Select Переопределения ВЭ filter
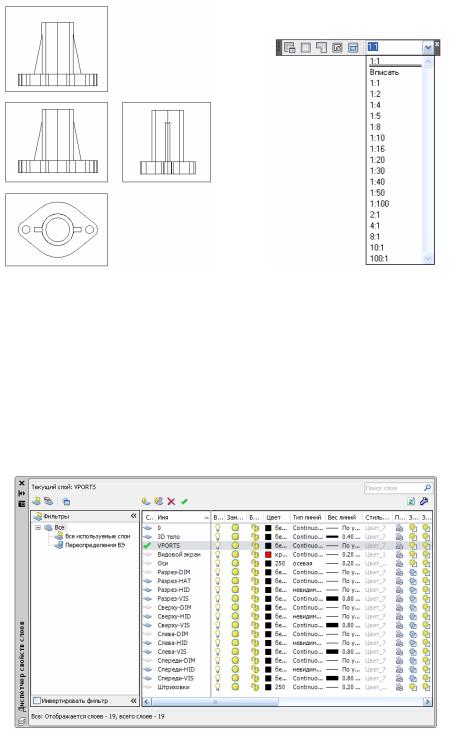The height and width of the screenshot is (735, 451). pos(95,545)
